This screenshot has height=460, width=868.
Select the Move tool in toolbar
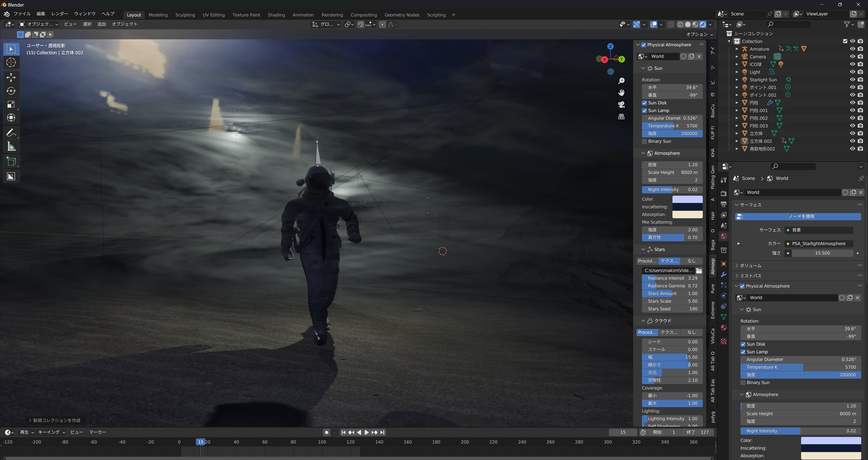[11, 77]
